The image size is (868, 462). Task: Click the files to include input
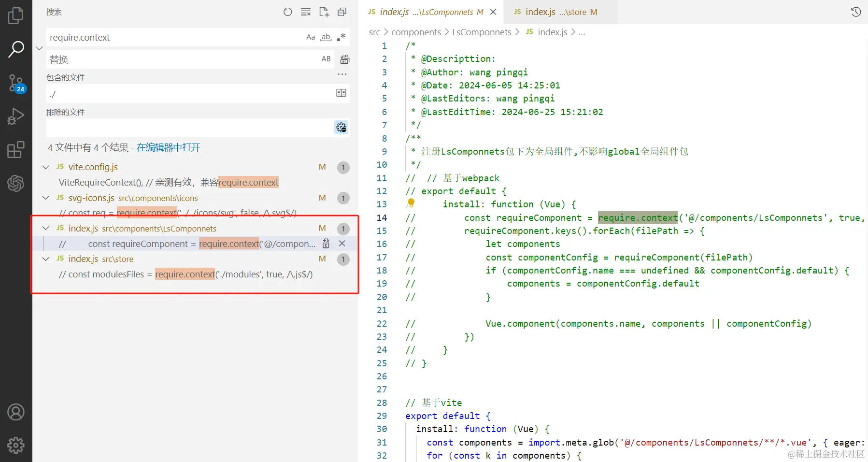191,94
